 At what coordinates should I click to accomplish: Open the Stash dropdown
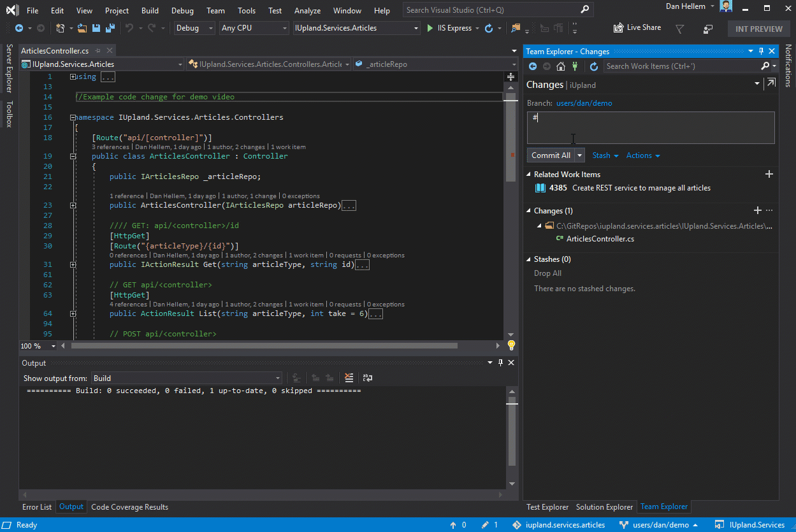(x=605, y=155)
